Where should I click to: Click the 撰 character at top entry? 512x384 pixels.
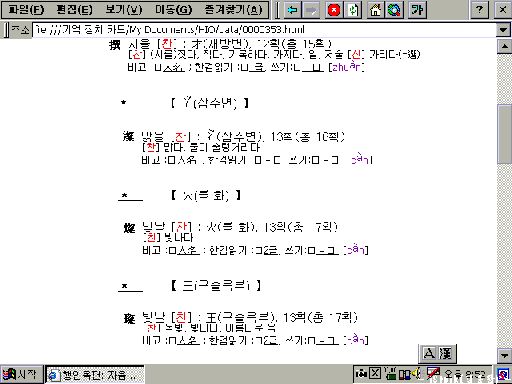pyautogui.click(x=115, y=45)
